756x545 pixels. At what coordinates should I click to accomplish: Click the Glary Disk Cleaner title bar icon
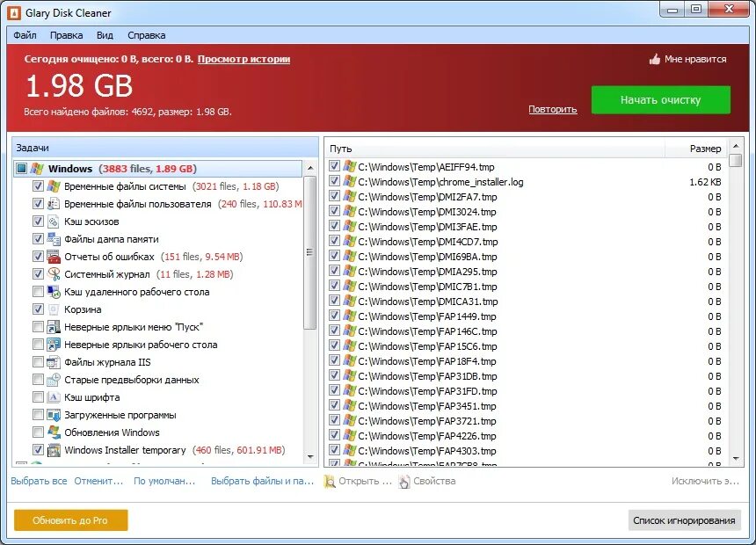tap(14, 13)
